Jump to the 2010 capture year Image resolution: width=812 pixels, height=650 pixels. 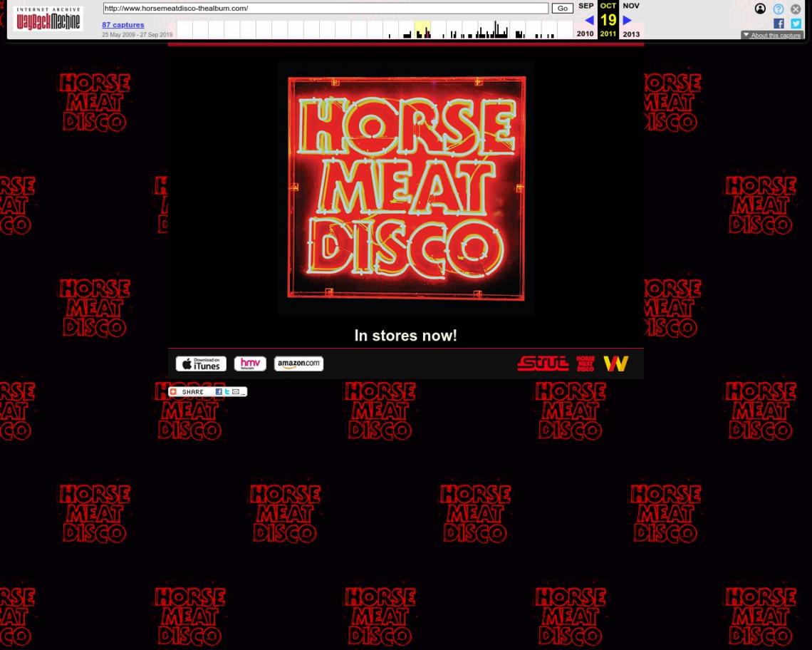[x=585, y=33]
